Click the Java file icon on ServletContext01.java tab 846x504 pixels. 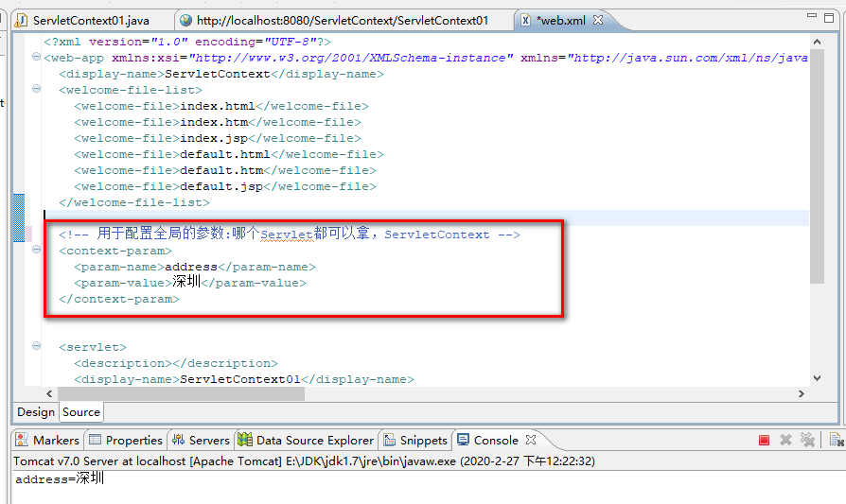click(x=22, y=21)
